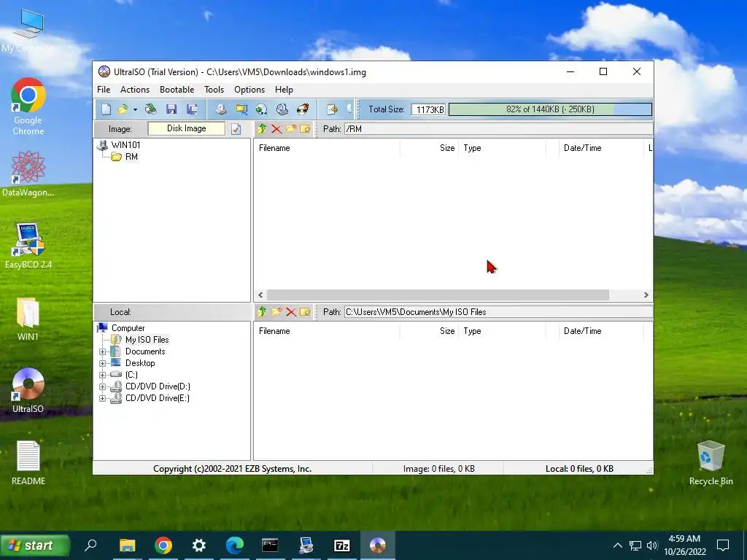Click the image pane Rename icon
Screen dimensions: 747x560
click(x=306, y=129)
